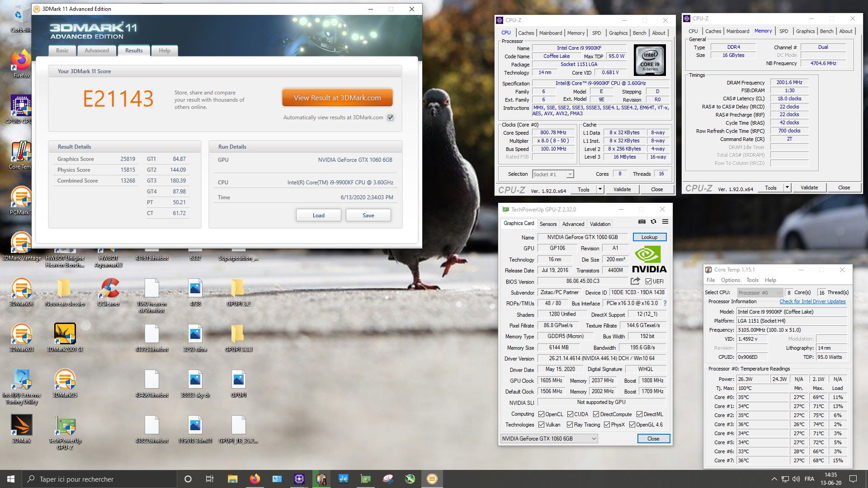Click View Result at 3DMark.com button
The height and width of the screenshot is (488, 868).
(x=337, y=98)
